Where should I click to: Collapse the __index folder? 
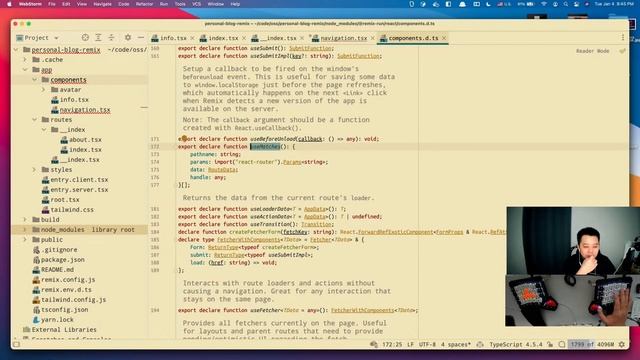(44, 129)
